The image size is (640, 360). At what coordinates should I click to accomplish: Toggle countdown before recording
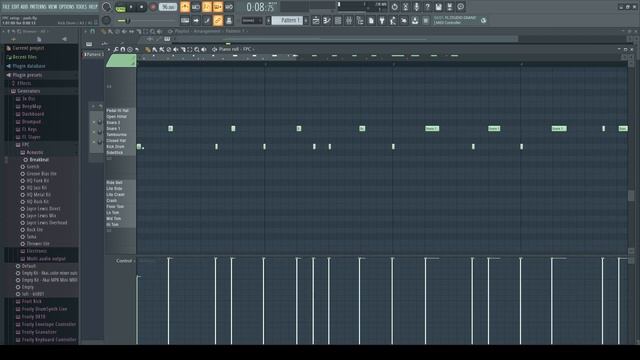tap(207, 7)
